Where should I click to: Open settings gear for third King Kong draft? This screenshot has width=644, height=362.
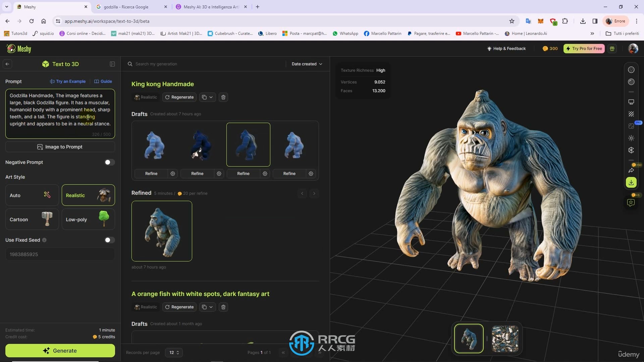point(265,174)
